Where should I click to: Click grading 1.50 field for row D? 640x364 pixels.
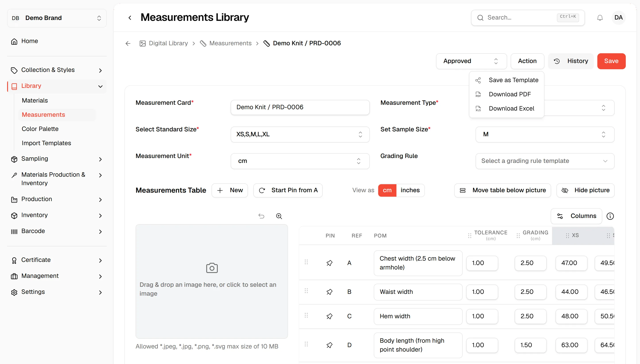pyautogui.click(x=530, y=345)
